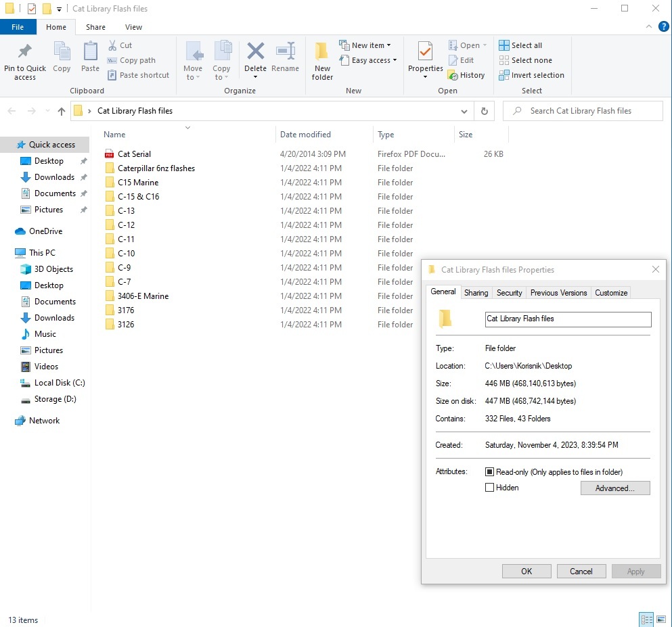Open the Sharing tab in Properties

(x=476, y=293)
